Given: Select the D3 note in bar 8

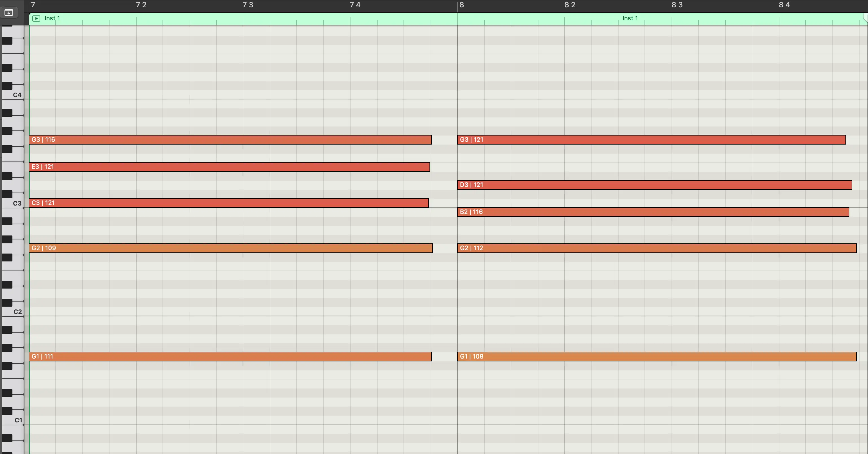Looking at the screenshot, I should pyautogui.click(x=654, y=185).
